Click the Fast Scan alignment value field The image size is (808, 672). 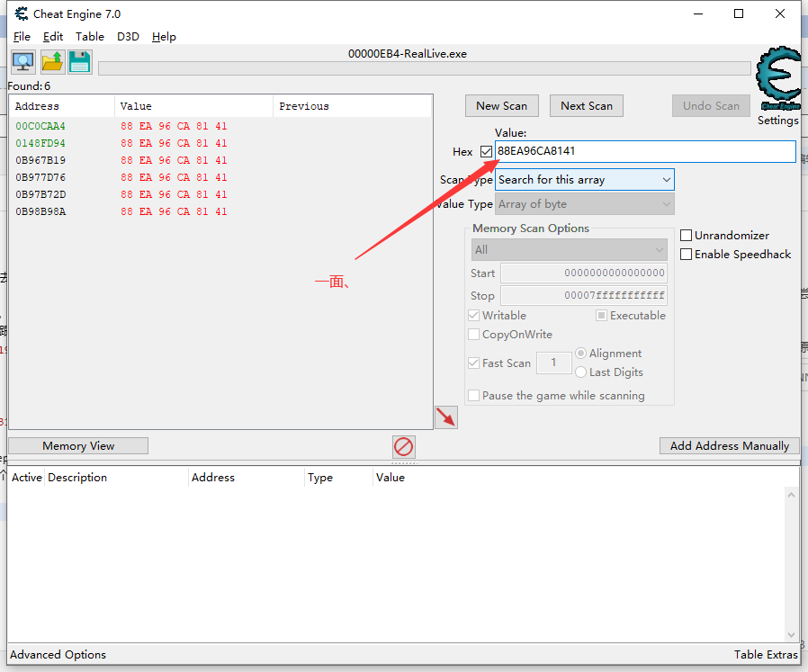tap(554, 363)
